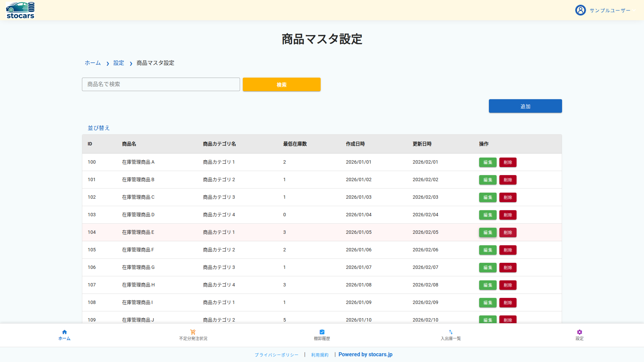This screenshot has height=362, width=644.
Task: Click 編集 for 在庫管理商品 A
Action: coord(488,162)
